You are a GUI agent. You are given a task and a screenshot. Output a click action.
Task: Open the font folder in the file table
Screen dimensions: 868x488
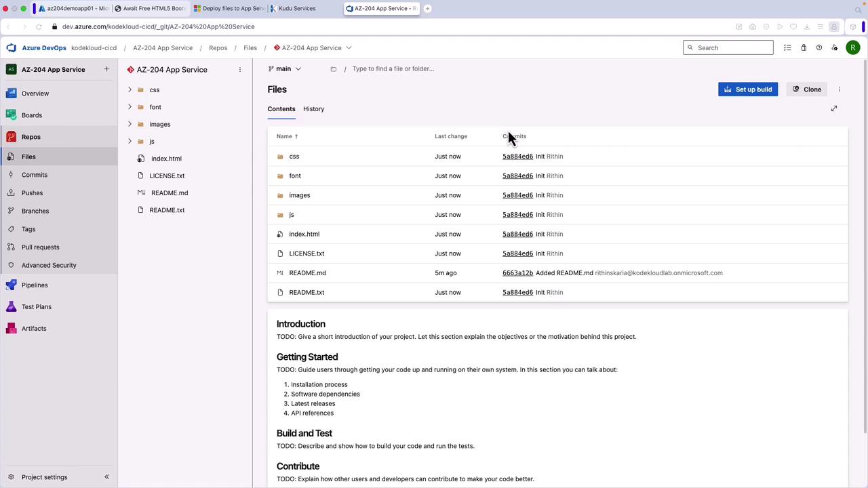pos(295,176)
